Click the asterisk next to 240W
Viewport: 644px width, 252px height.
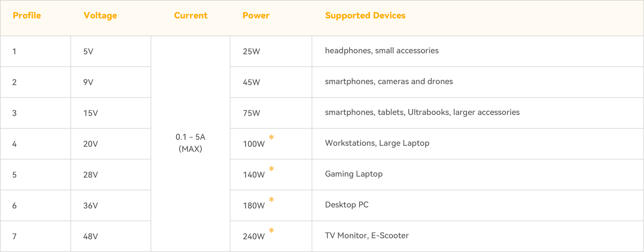click(271, 230)
